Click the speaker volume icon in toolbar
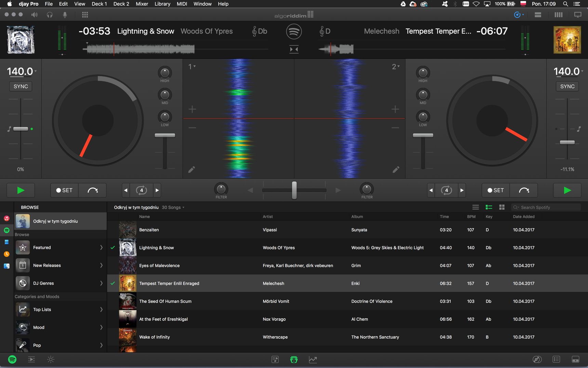This screenshot has width=588, height=368. 35,15
